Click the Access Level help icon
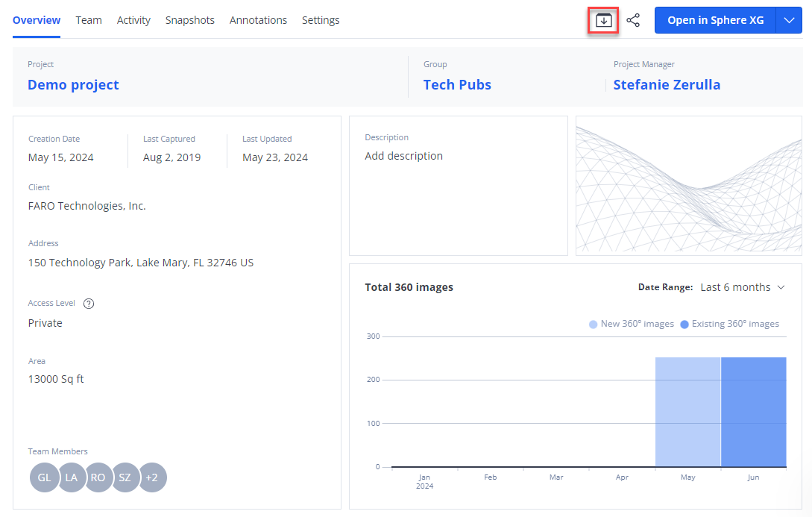 pos(89,304)
